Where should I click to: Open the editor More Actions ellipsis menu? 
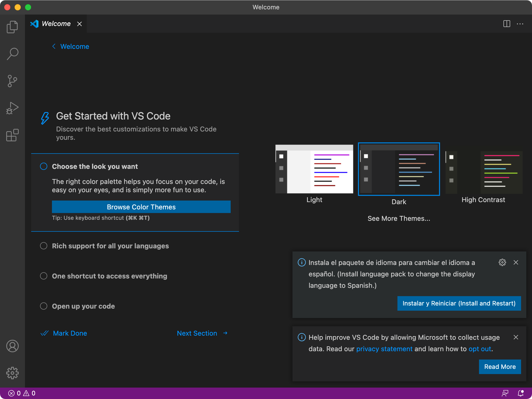pos(520,24)
